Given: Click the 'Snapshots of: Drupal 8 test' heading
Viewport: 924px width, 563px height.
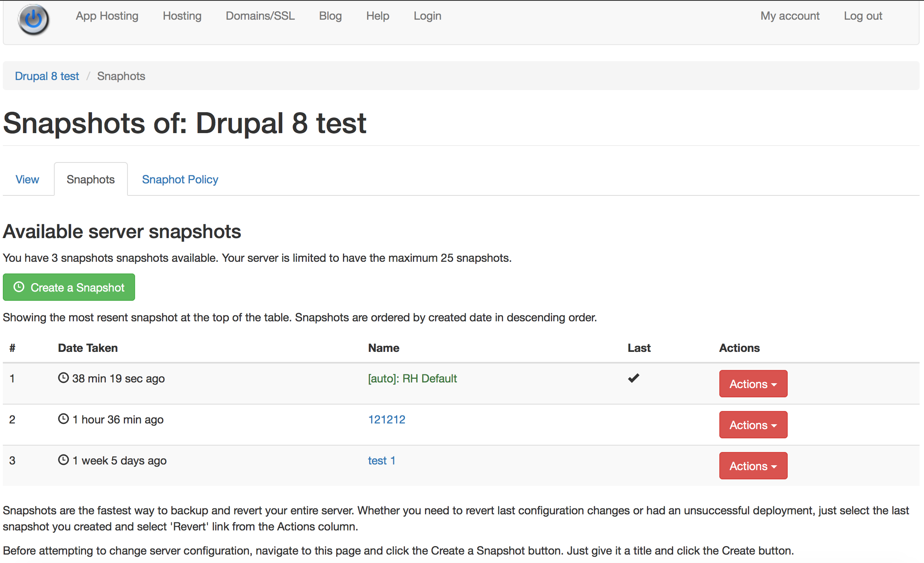Looking at the screenshot, I should 185,123.
